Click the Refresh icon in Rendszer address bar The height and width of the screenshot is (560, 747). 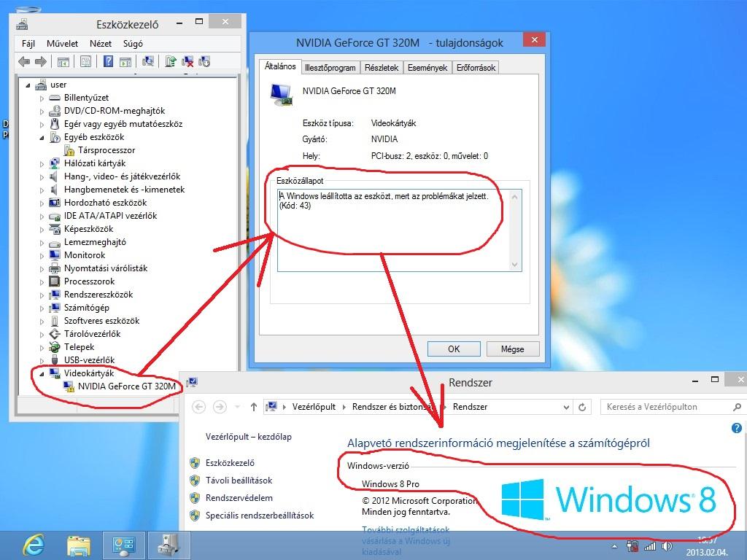tap(582, 407)
